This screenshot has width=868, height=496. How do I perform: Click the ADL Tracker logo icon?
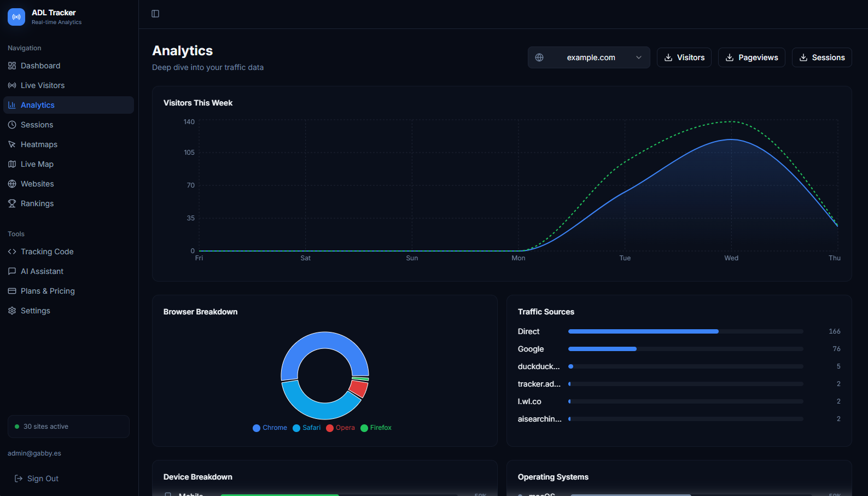point(16,17)
